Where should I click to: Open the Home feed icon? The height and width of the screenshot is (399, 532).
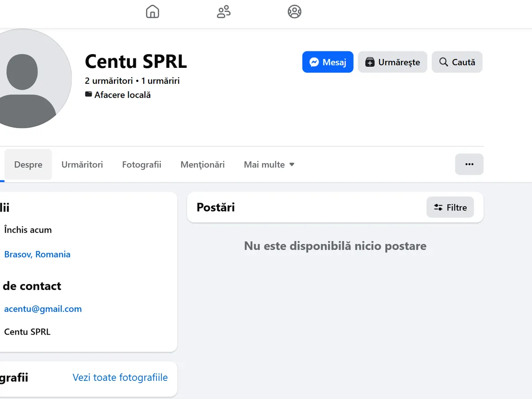[153, 12]
